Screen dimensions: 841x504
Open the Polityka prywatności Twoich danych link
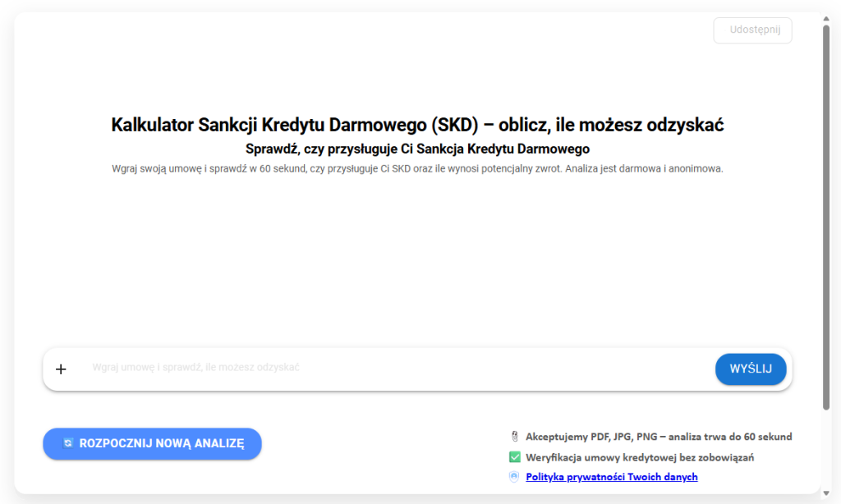[x=611, y=477]
